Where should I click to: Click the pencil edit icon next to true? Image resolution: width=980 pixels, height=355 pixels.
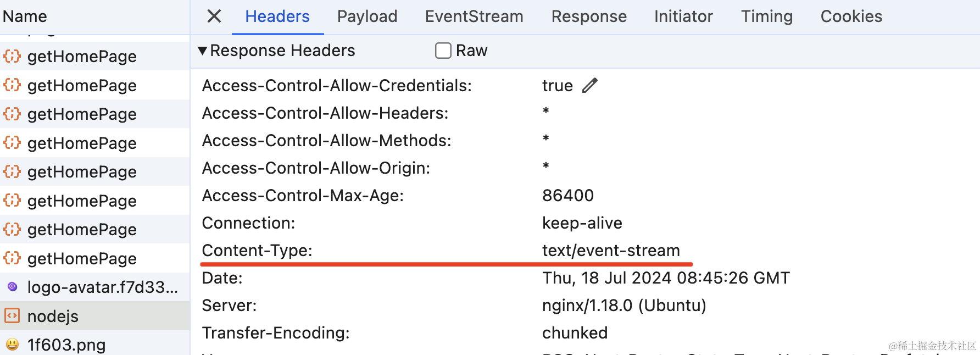tap(589, 85)
